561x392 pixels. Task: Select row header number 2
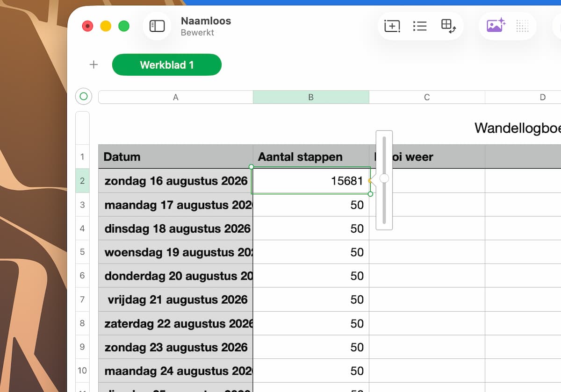click(x=82, y=180)
